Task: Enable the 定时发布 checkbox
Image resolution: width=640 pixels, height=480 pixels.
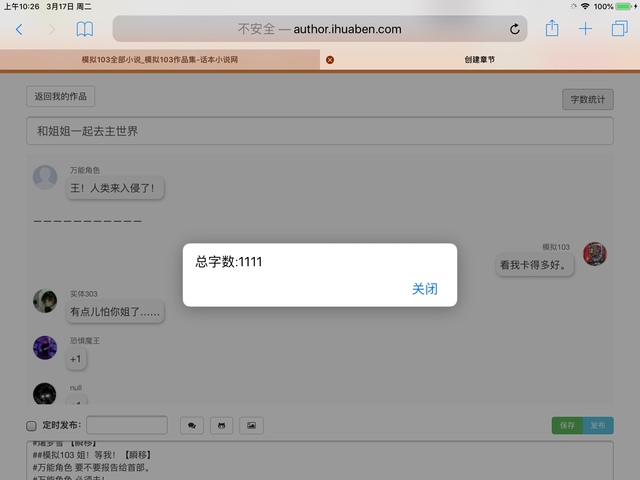Action: [31, 426]
